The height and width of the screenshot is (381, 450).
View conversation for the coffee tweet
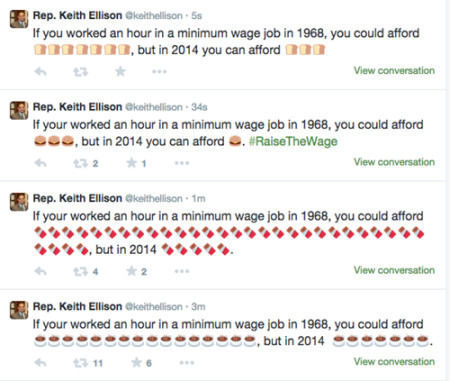pos(394,361)
